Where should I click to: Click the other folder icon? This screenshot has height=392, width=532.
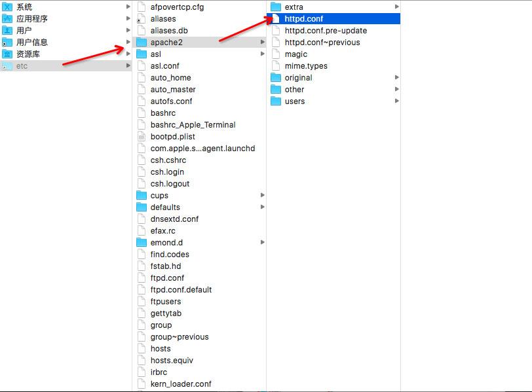click(x=276, y=90)
